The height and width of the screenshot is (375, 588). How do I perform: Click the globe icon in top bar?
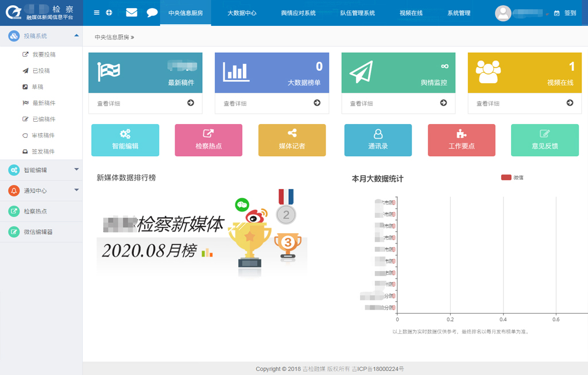(109, 13)
